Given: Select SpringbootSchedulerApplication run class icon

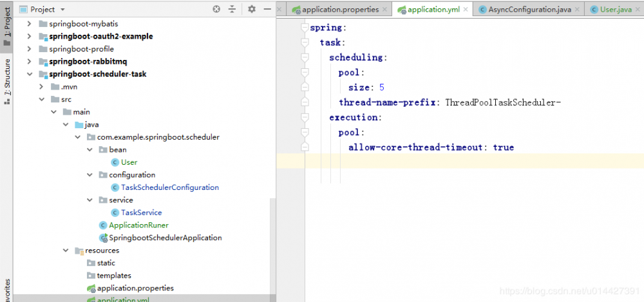Looking at the screenshot, I should point(103,238).
